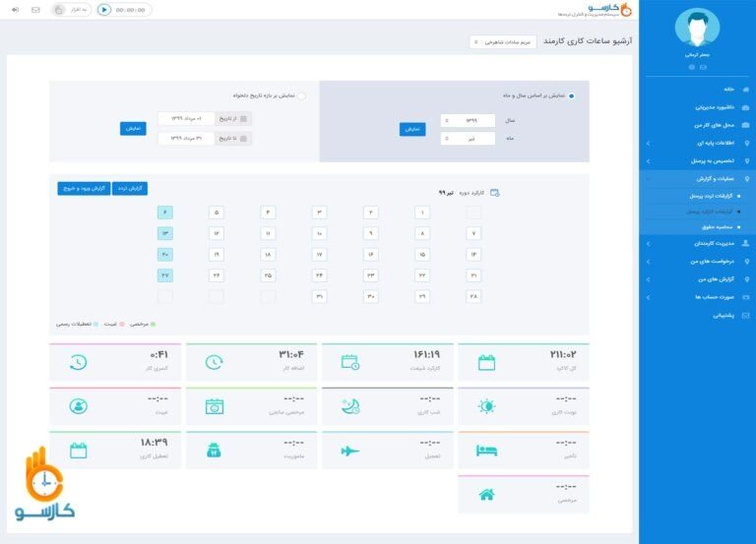The width and height of the screenshot is (756, 544).
Task: Open the سال year dropdown showing ۱۳۹۹
Action: [x=468, y=120]
